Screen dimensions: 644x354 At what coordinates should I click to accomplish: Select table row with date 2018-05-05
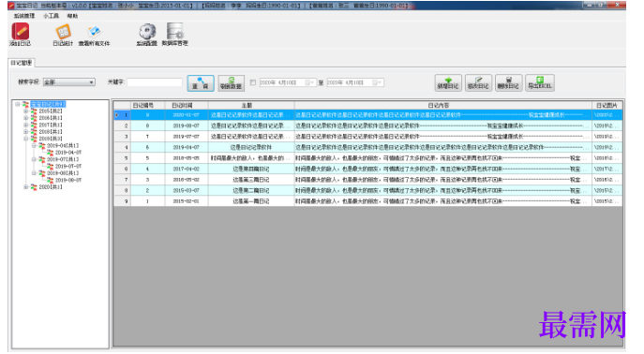pyautogui.click(x=368, y=158)
